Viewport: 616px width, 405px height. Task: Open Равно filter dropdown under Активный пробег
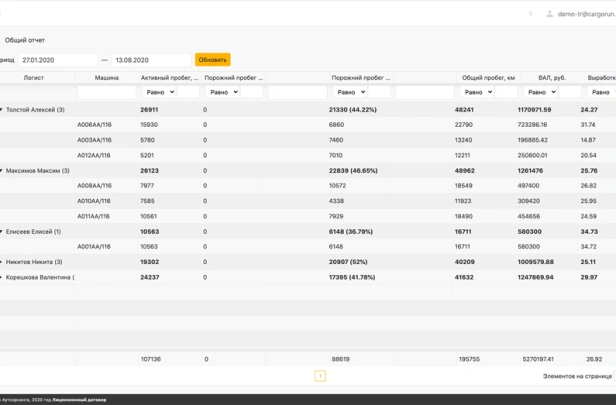pyautogui.click(x=158, y=92)
